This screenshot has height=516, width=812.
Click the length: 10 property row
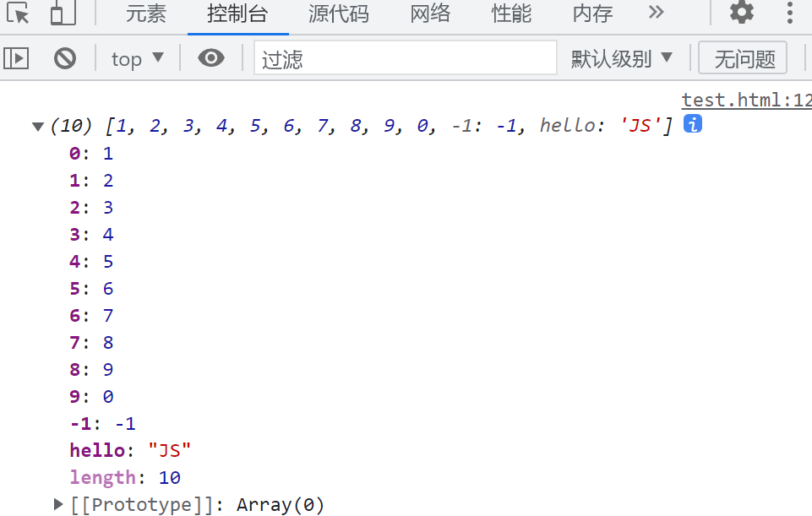(x=125, y=477)
